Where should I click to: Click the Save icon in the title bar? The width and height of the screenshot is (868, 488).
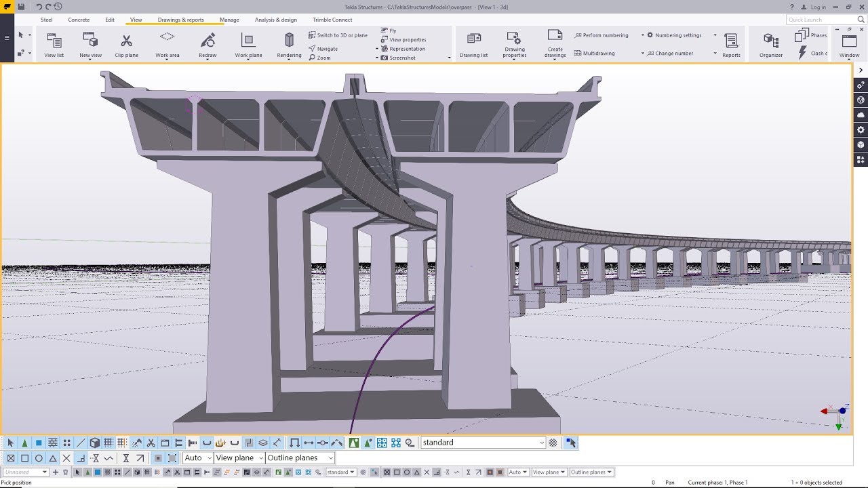click(x=21, y=7)
